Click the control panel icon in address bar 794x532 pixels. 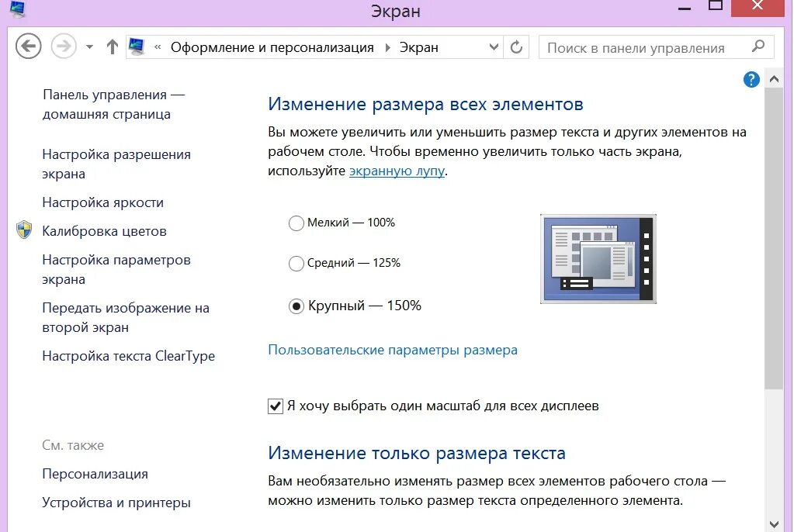click(x=137, y=47)
